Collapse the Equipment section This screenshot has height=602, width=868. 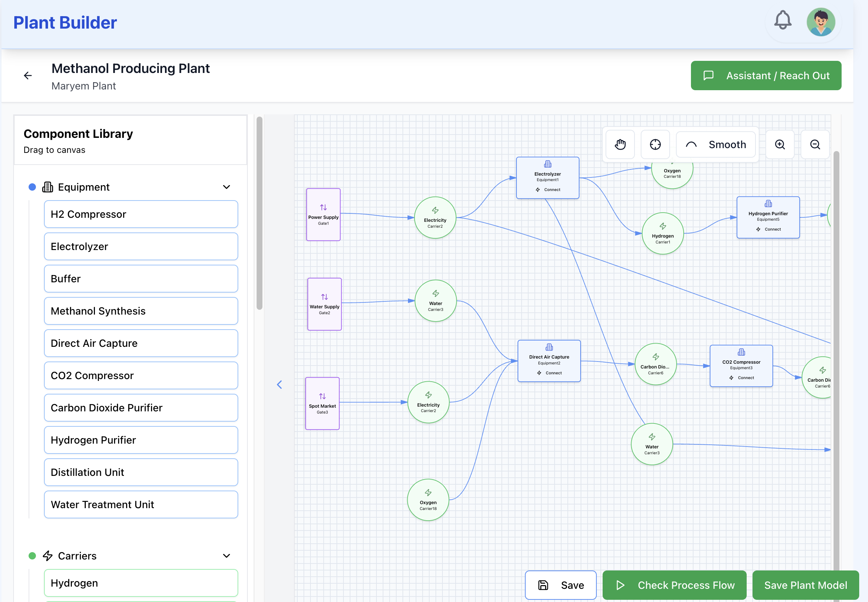(226, 187)
